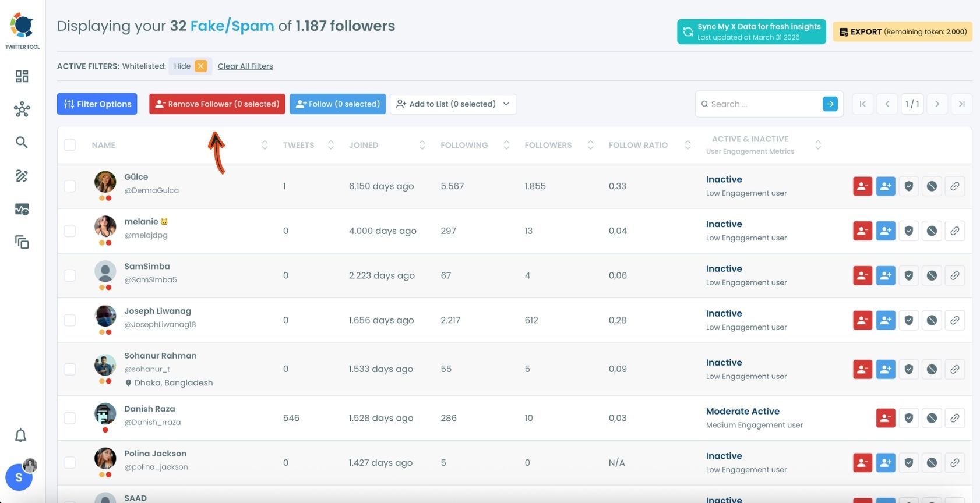Image resolution: width=980 pixels, height=503 pixels.
Task: Open Filter Options
Action: point(97,104)
